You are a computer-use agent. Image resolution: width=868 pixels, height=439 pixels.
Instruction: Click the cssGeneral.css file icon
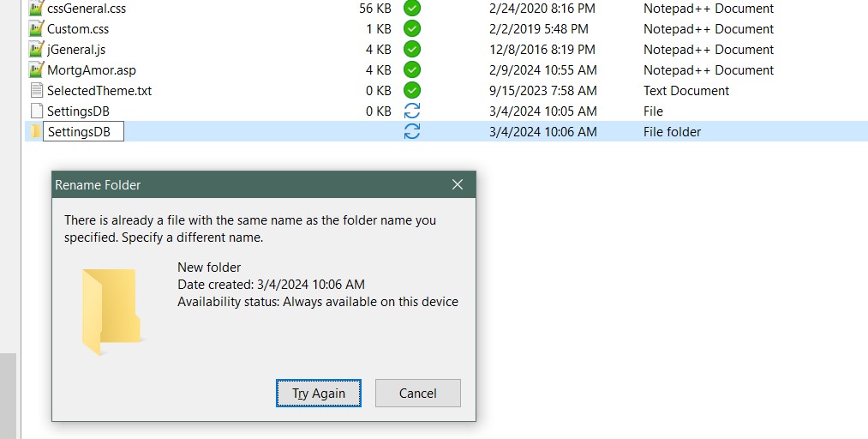tap(36, 9)
